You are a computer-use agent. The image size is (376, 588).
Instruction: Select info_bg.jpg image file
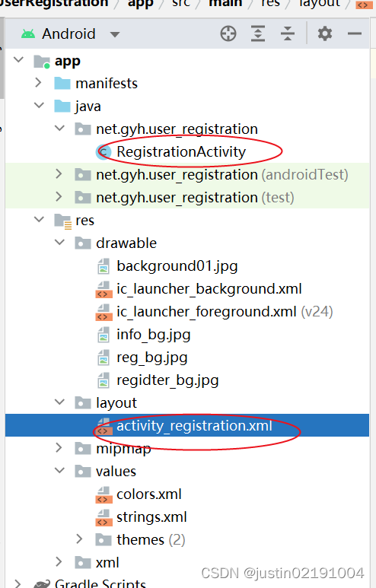tap(154, 335)
